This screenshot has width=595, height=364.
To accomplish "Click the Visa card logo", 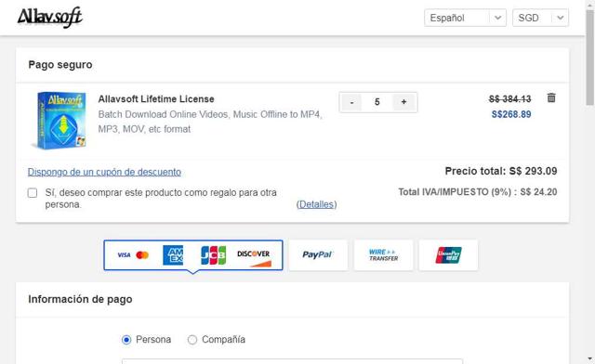I will 124,255.
